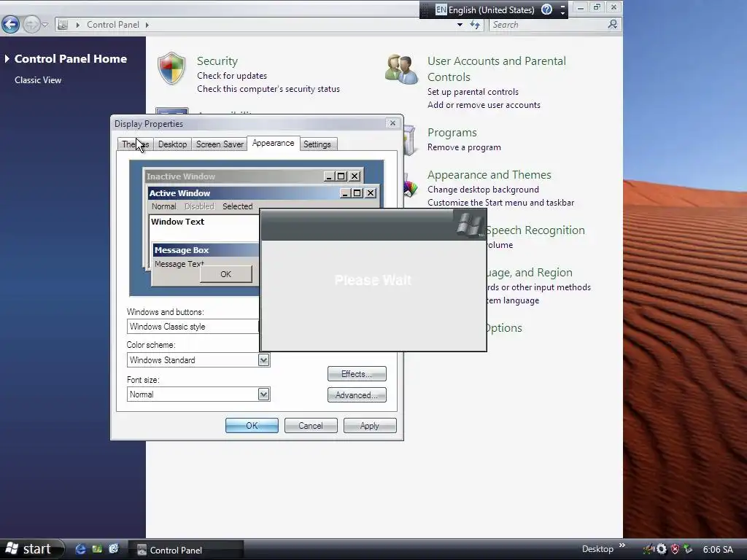Open Windows and buttons style combo box
The width and height of the screenshot is (747, 560).
coord(193,327)
